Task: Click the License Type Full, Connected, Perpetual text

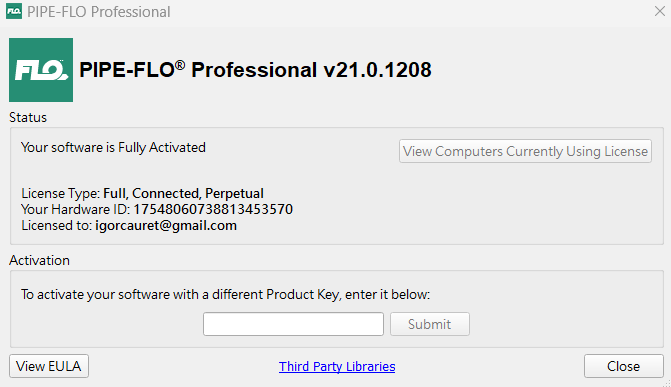Action: [183, 194]
